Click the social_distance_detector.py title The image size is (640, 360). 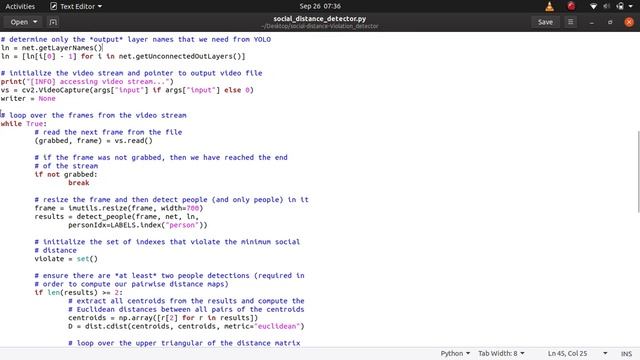320,19
